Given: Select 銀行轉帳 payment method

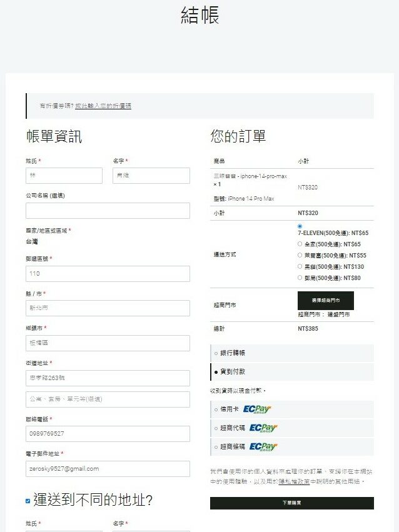Looking at the screenshot, I should [x=216, y=353].
